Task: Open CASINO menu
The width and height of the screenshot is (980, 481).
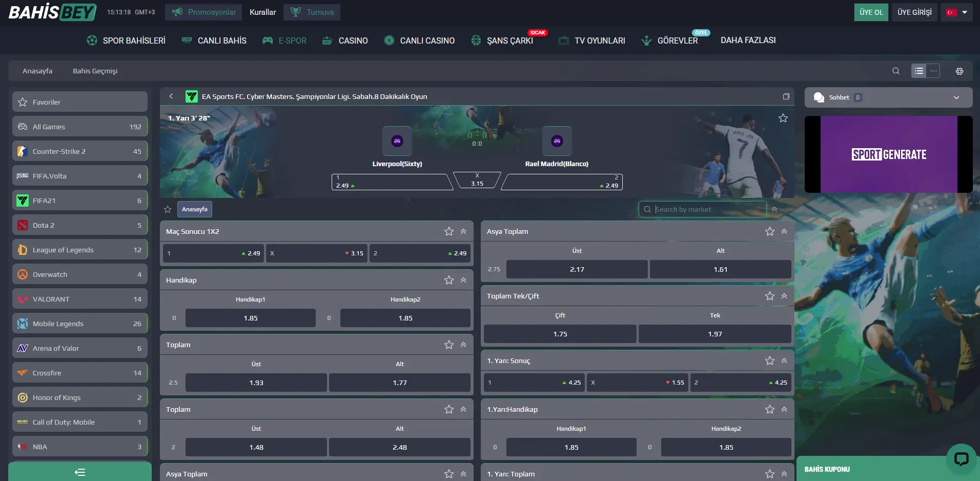Action: (x=345, y=41)
